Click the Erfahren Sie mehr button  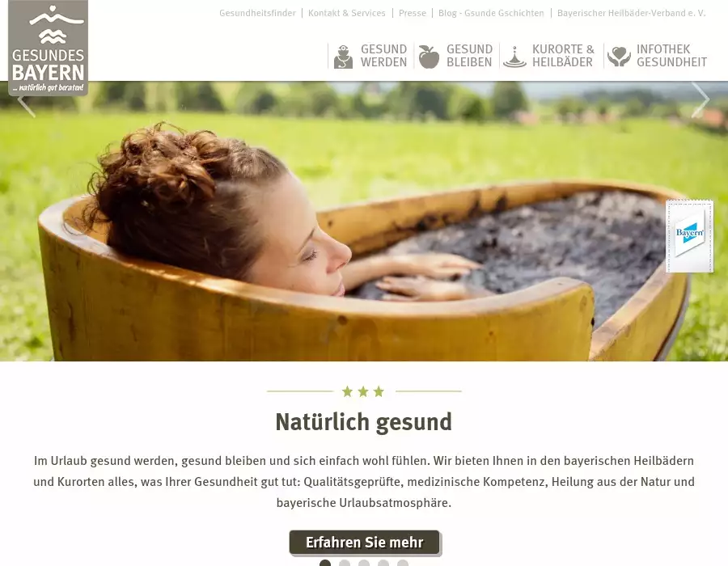click(x=365, y=543)
